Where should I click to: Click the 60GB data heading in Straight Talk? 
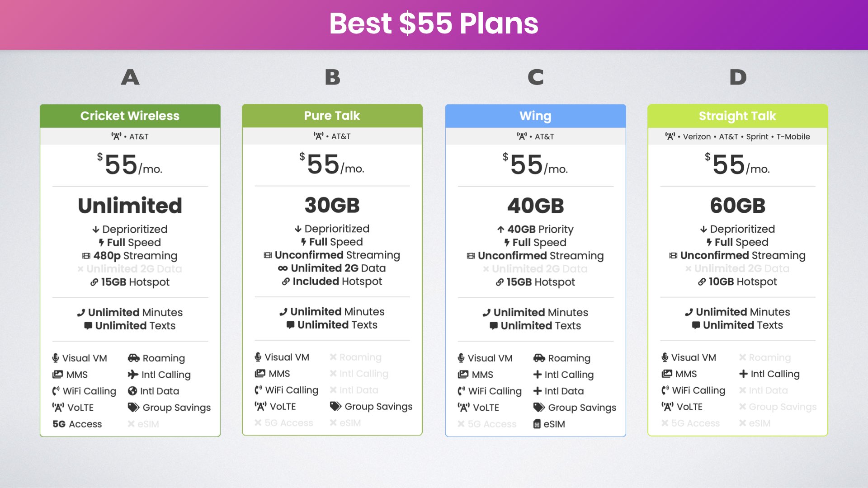coord(738,206)
